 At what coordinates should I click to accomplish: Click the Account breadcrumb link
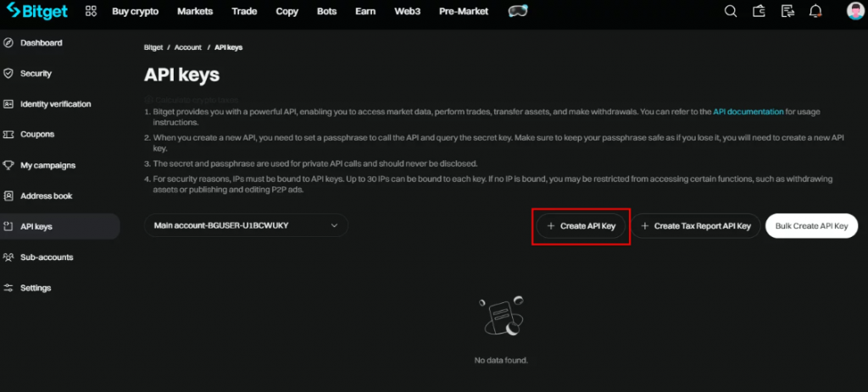pos(188,47)
